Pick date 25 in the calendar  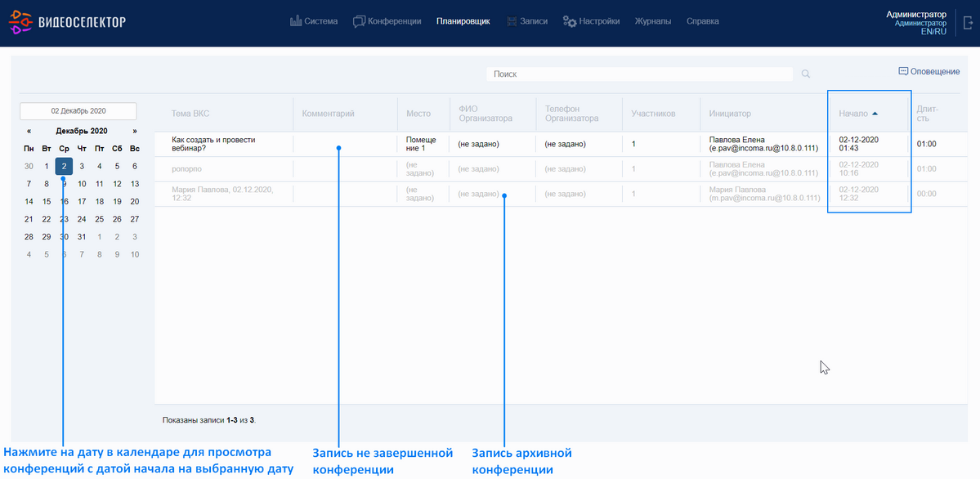[x=100, y=220]
